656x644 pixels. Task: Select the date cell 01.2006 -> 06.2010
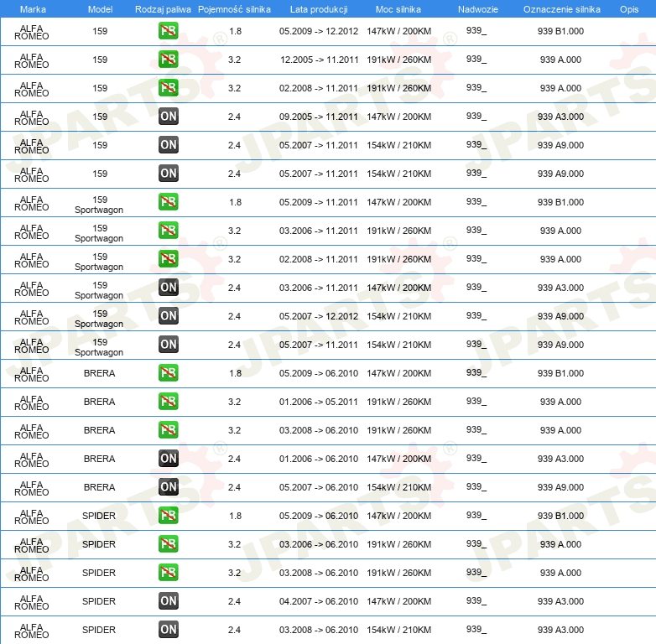[x=319, y=459]
